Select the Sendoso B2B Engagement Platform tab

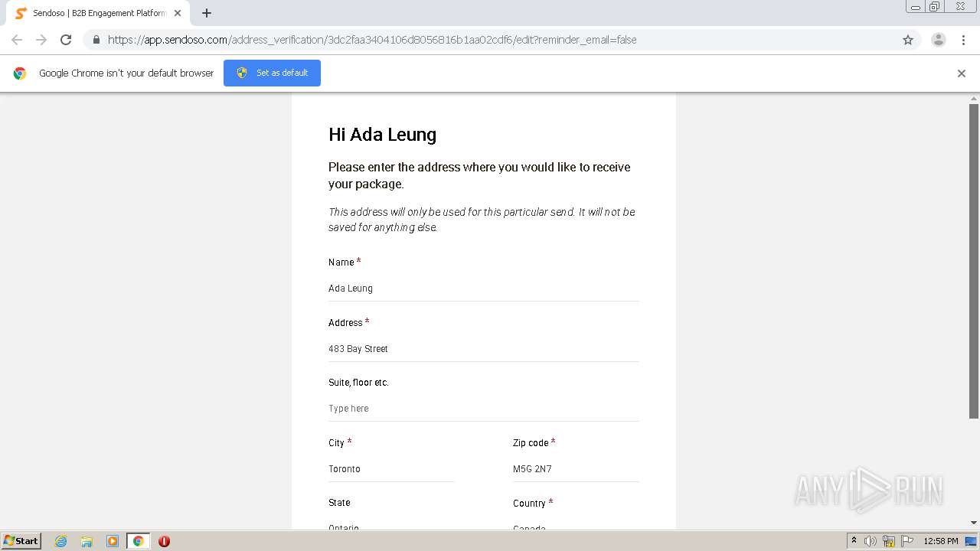tap(98, 13)
